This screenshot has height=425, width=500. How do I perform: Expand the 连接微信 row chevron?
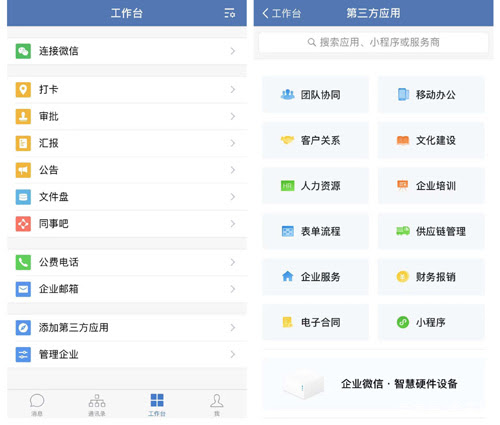[x=233, y=51]
